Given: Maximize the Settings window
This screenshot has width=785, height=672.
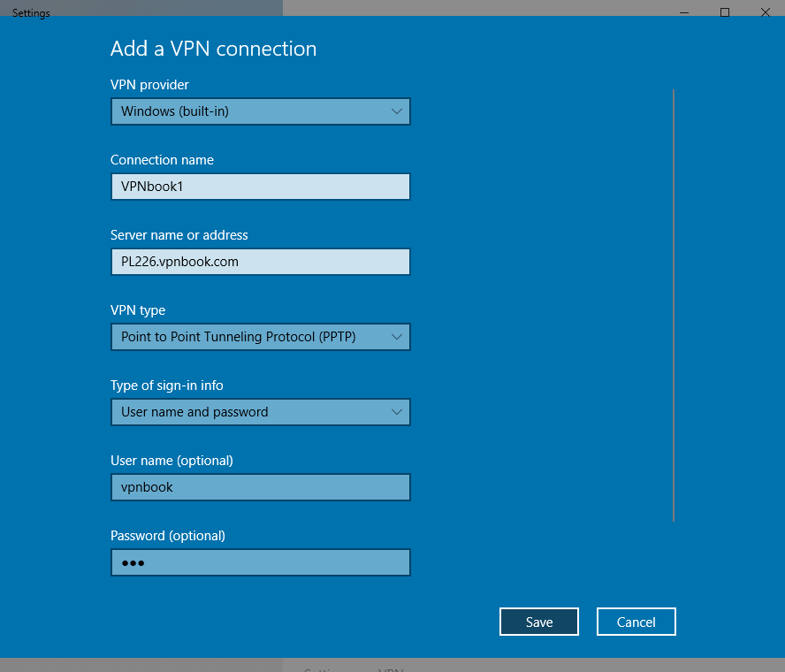Looking at the screenshot, I should click(725, 12).
